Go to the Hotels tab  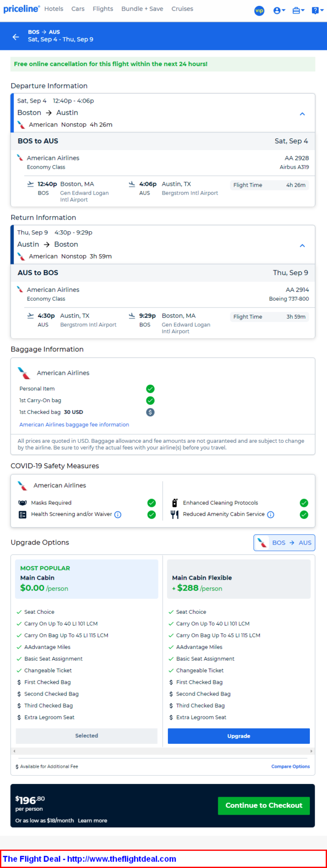(x=54, y=9)
